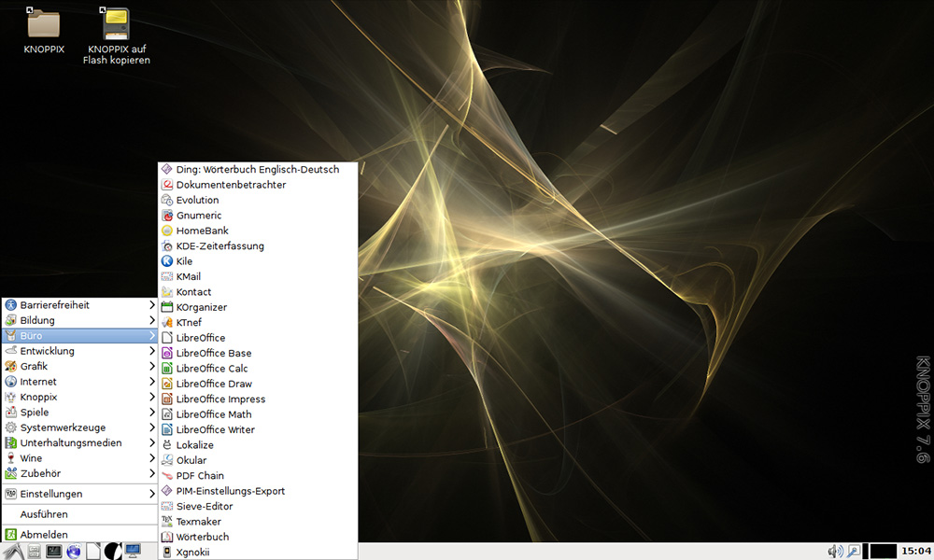Screen dimensions: 934x560
Task: Expand the Grafik category arrow
Action: point(152,366)
